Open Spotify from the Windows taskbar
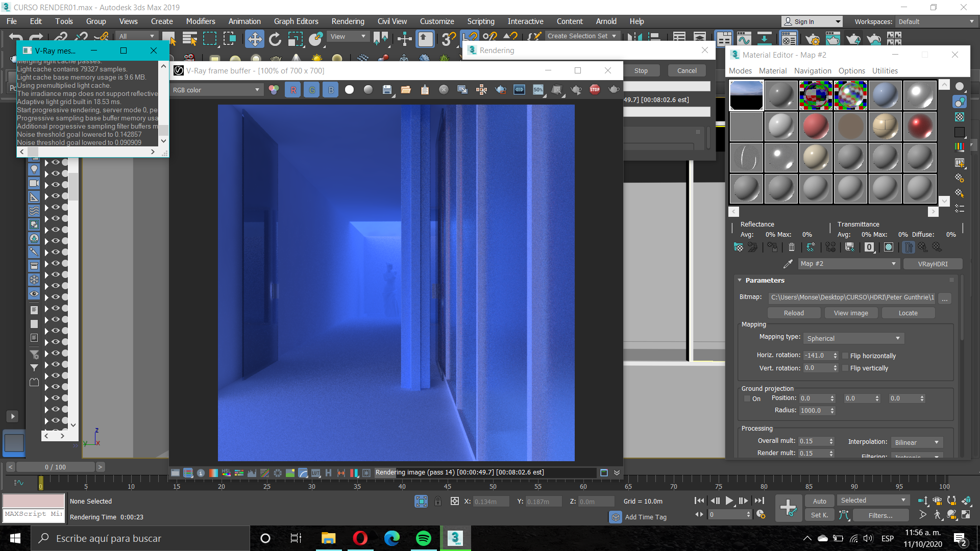This screenshot has height=551, width=980. coord(423,538)
